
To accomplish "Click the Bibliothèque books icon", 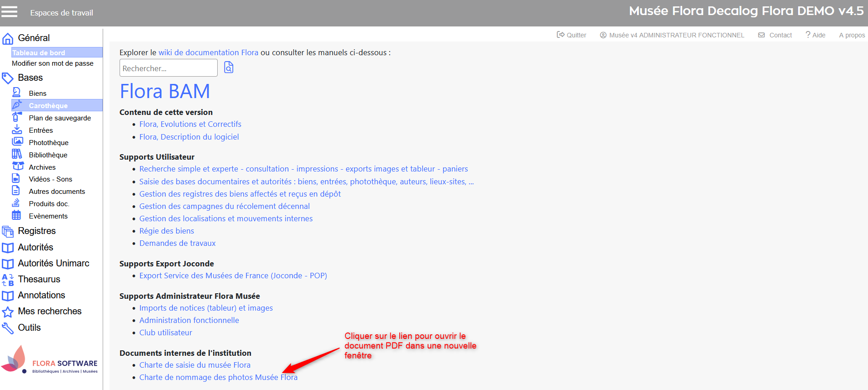I will point(17,154).
